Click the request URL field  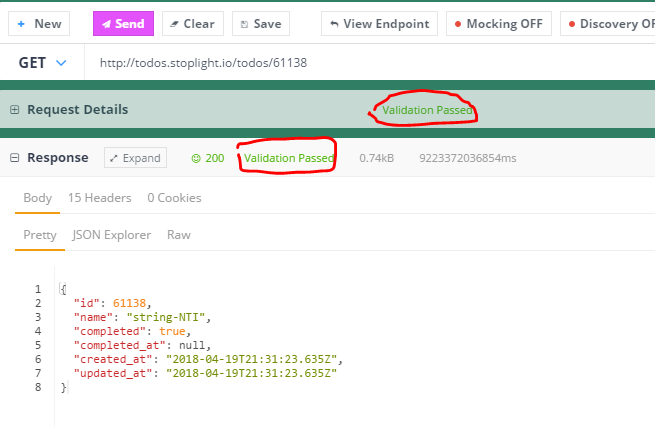point(370,63)
